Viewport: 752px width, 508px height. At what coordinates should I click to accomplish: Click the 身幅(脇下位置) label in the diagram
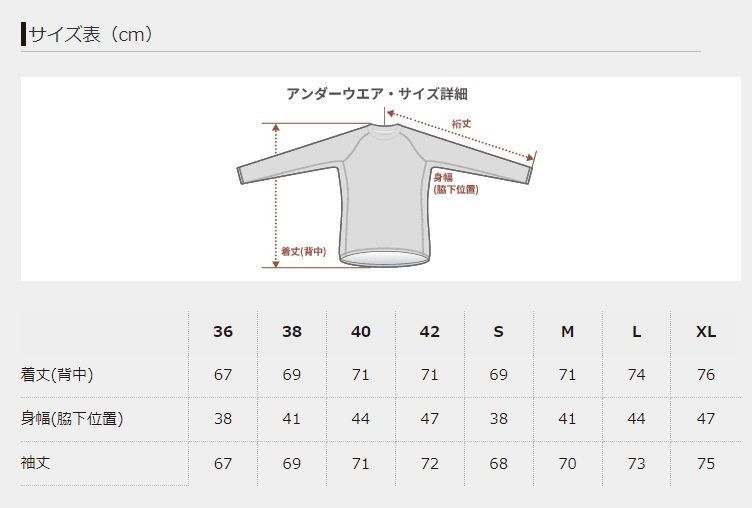(454, 182)
